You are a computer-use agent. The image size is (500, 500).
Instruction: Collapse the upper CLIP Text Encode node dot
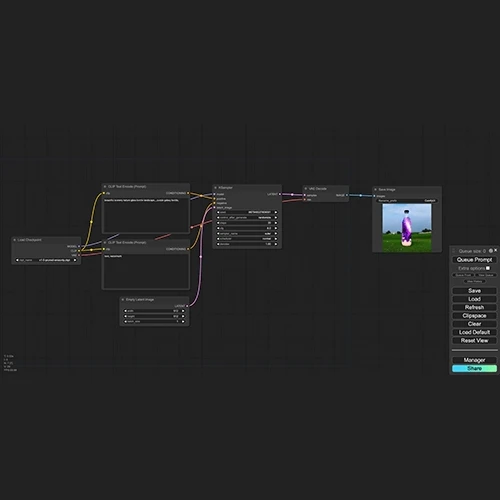pyautogui.click(x=105, y=187)
